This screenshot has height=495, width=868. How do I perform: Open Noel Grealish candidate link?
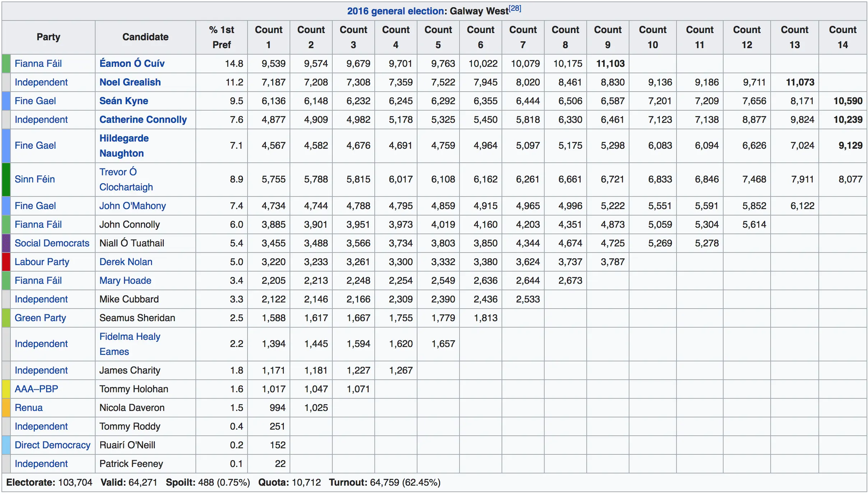(x=130, y=82)
